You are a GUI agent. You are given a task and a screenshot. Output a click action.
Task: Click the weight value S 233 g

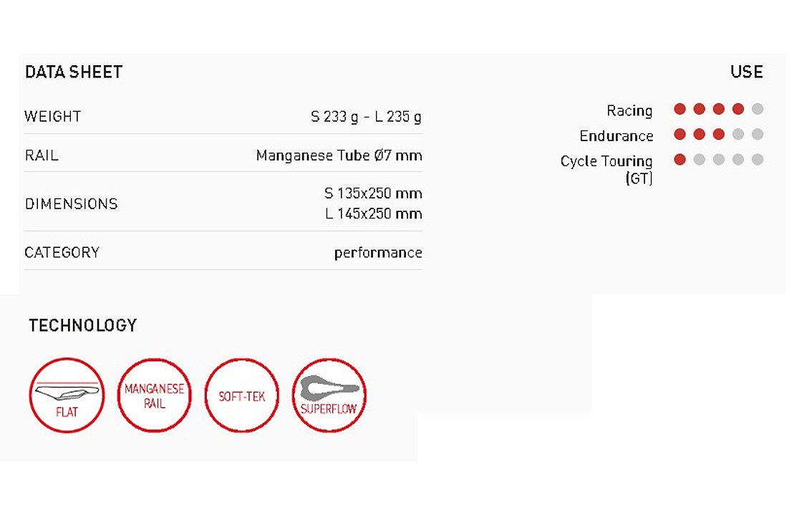tap(334, 116)
